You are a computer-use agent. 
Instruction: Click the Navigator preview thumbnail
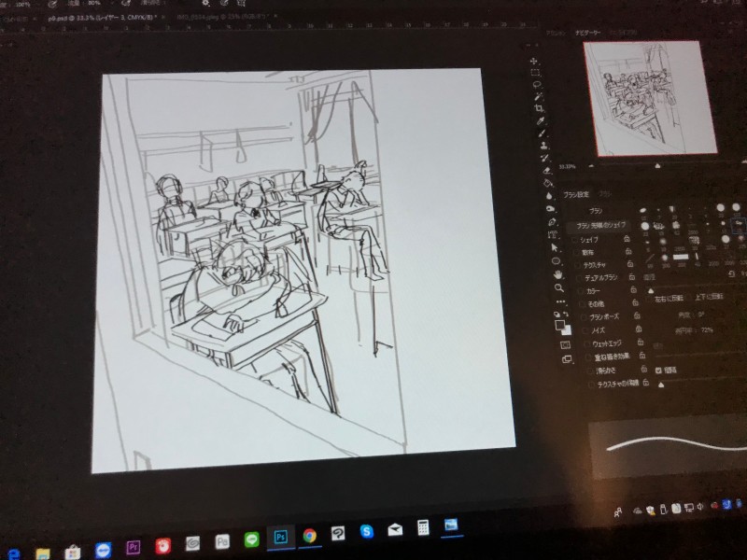click(650, 99)
